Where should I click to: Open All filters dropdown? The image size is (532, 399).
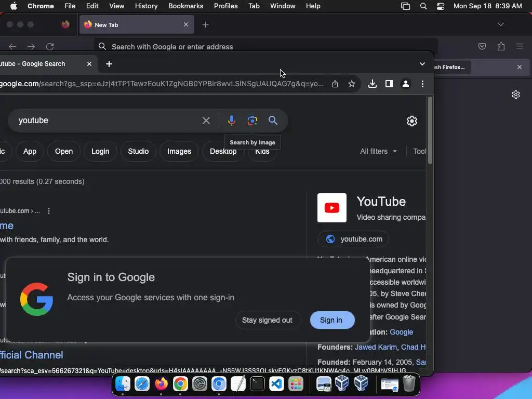[378, 151]
